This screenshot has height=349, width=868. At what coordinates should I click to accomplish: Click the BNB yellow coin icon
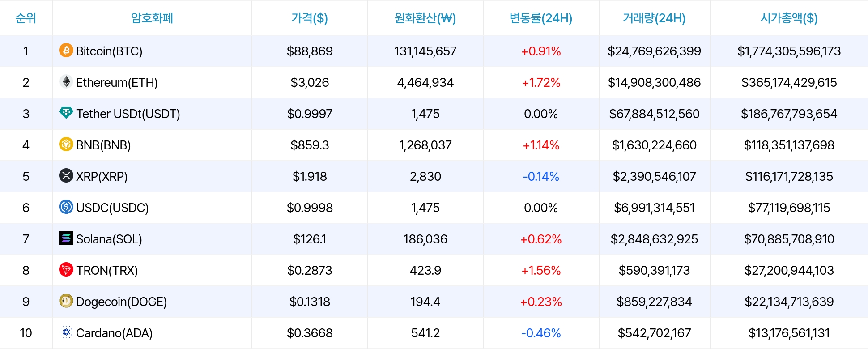[66, 144]
